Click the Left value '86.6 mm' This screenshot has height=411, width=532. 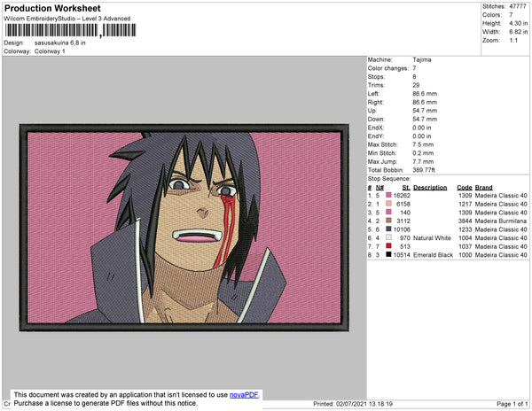click(425, 94)
